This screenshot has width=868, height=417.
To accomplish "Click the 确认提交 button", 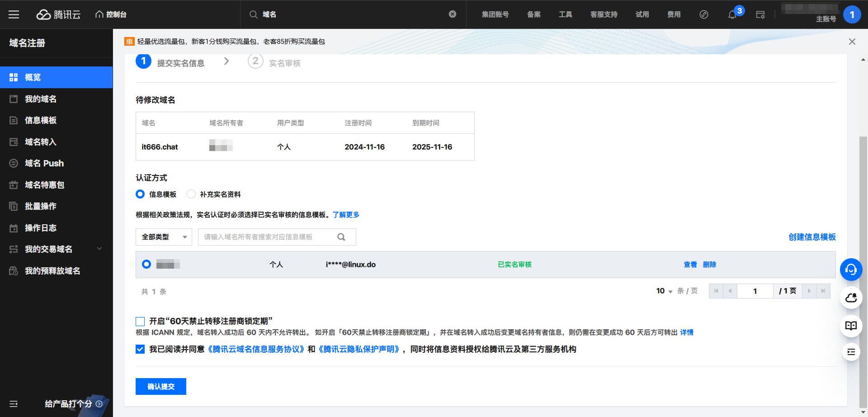I will point(161,386).
